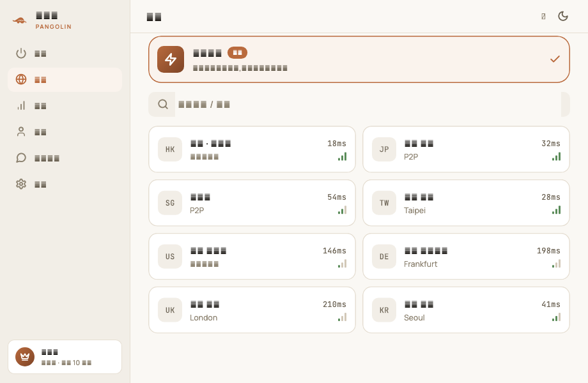Select the US node at 146ms
The height and width of the screenshot is (383, 588).
(x=252, y=257)
